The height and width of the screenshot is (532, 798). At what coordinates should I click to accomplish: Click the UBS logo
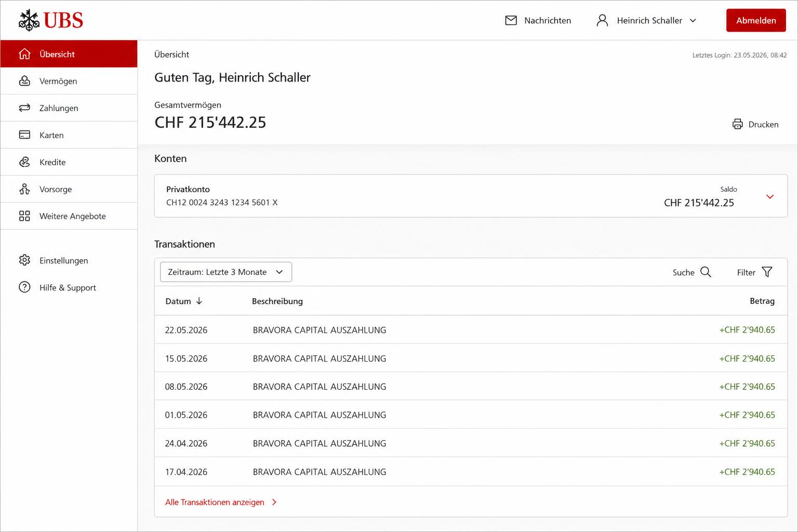pyautogui.click(x=50, y=20)
